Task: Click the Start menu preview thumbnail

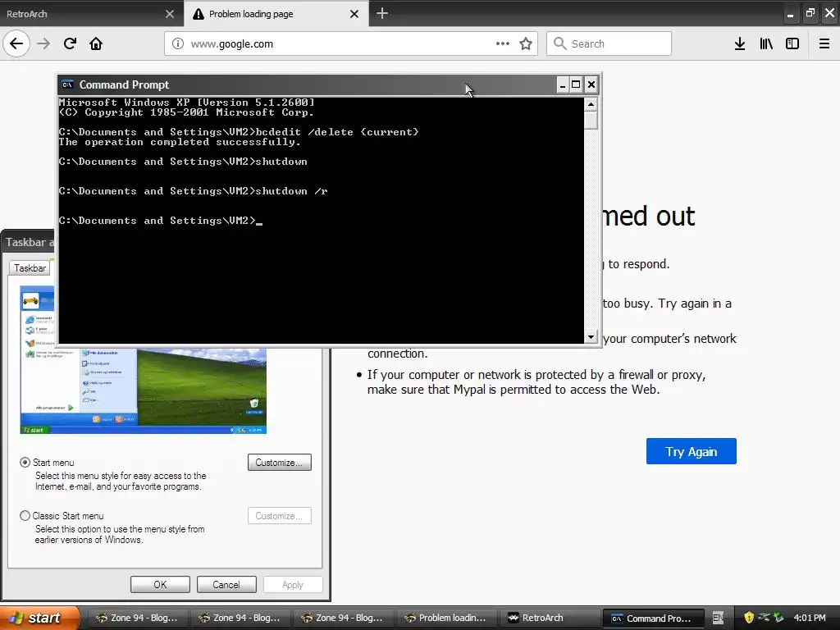Action: click(143, 391)
